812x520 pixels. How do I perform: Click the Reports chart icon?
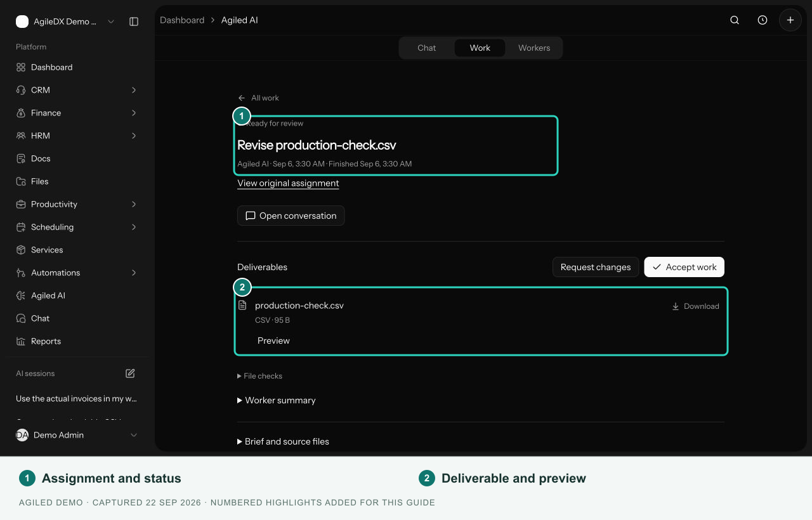pyautogui.click(x=21, y=341)
